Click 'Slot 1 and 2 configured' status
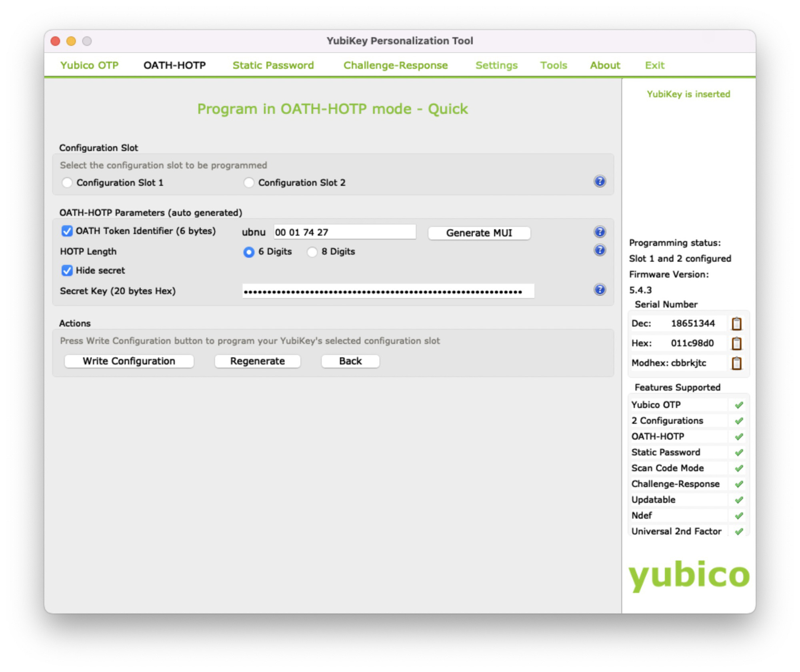800x672 pixels. [680, 258]
